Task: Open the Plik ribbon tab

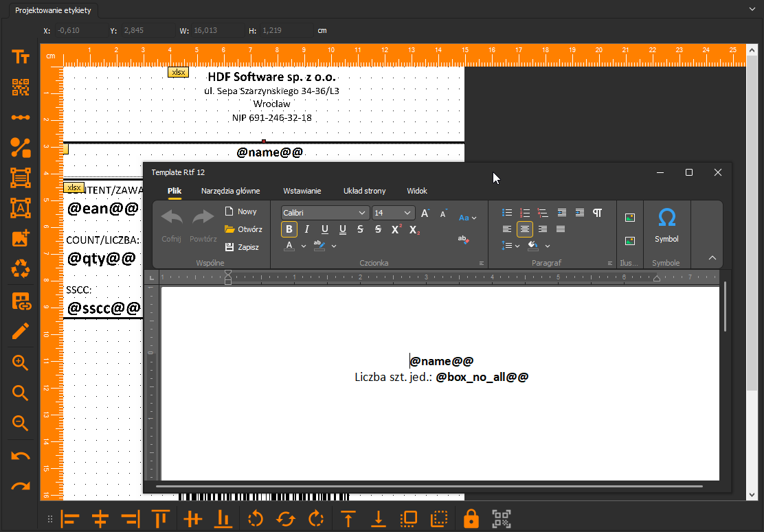Action: point(175,191)
